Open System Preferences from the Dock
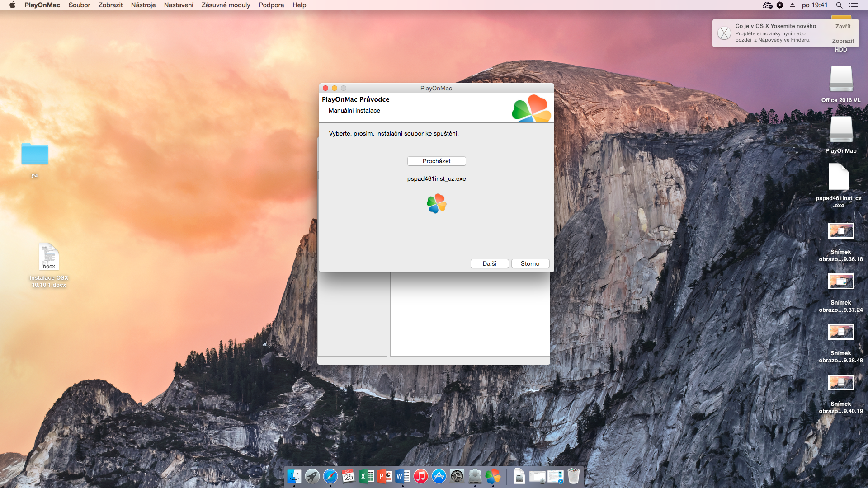The height and width of the screenshot is (488, 868). coord(459,477)
